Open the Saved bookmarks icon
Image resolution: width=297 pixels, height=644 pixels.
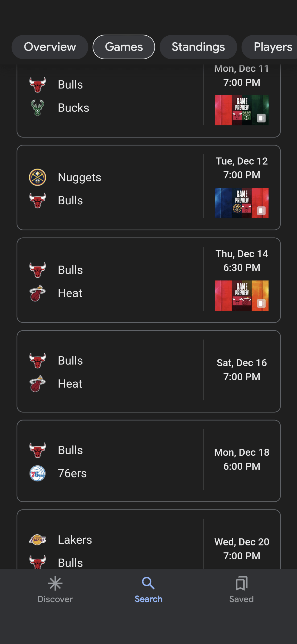click(242, 583)
